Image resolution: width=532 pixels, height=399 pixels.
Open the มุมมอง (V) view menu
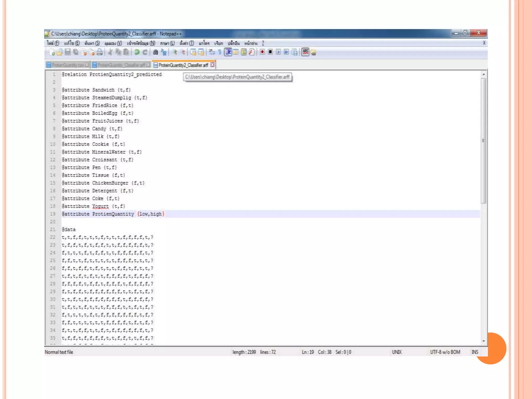tap(113, 43)
